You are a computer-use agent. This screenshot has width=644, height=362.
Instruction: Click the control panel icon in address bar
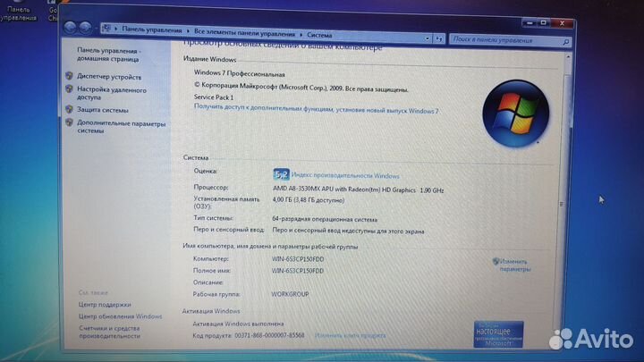click(106, 28)
